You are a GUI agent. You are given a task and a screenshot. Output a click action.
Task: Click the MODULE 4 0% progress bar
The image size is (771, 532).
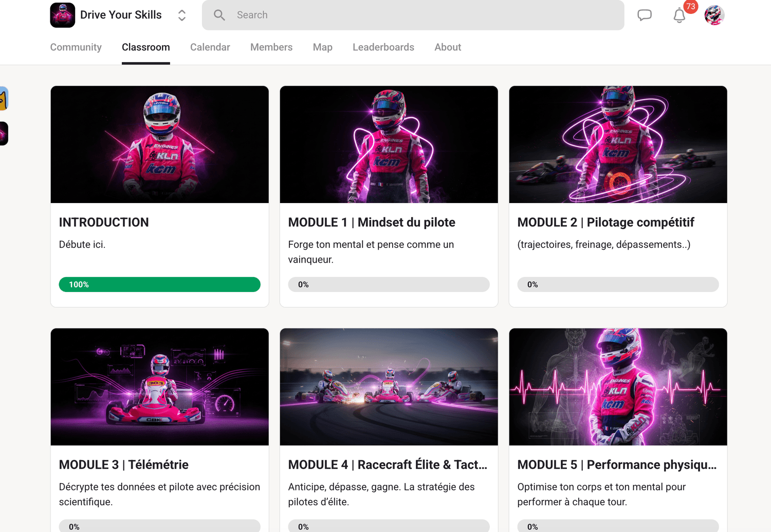(389, 526)
